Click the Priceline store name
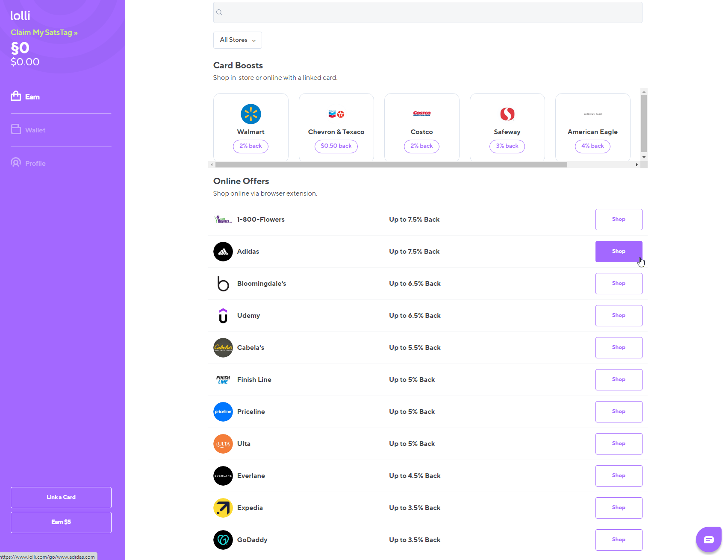Image resolution: width=728 pixels, height=560 pixels. click(251, 412)
